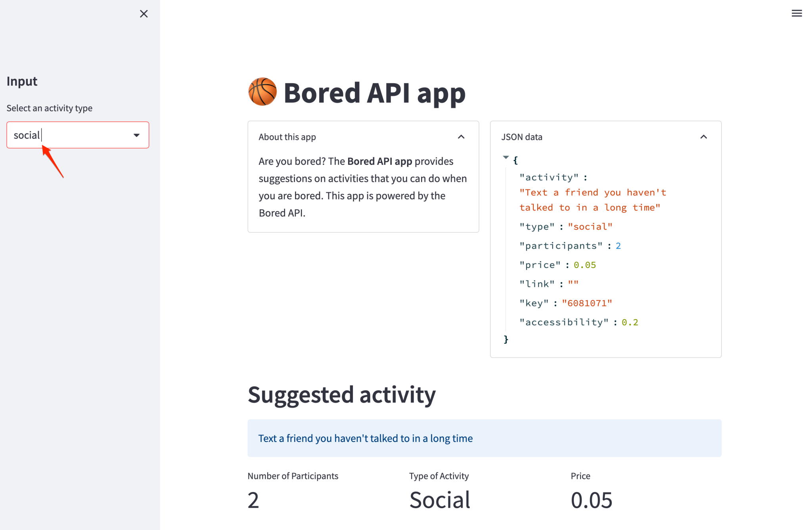
Task: Collapse the JSON data chevron
Action: 703,137
